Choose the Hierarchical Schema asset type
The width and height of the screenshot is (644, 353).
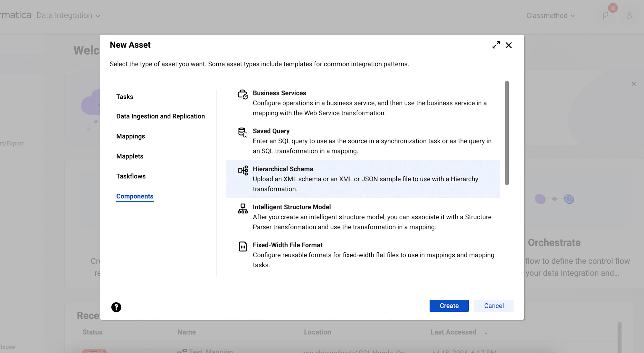363,179
